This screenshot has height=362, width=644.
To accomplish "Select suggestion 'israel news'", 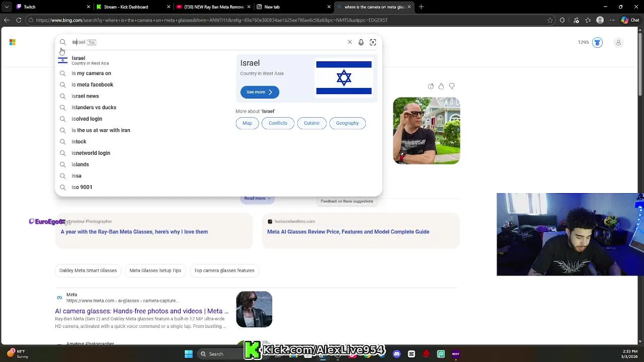I will (143, 96).
